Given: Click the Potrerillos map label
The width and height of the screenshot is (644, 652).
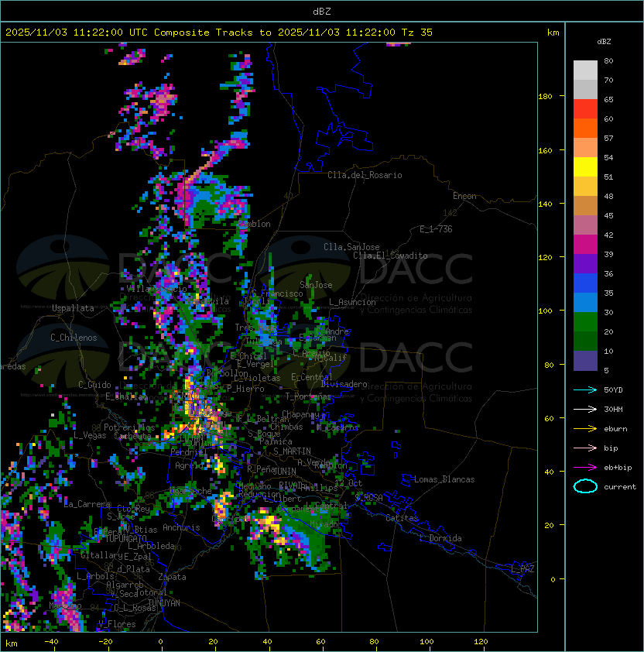Looking at the screenshot, I should 129,427.
